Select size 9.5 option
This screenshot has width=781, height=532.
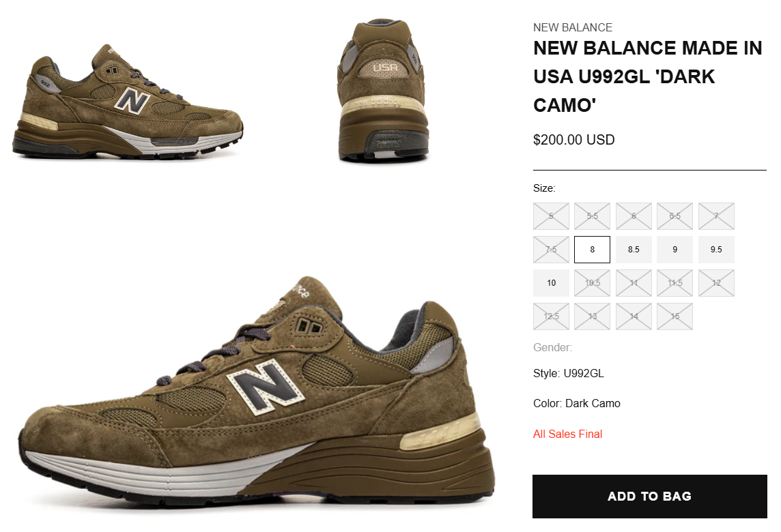(x=716, y=250)
